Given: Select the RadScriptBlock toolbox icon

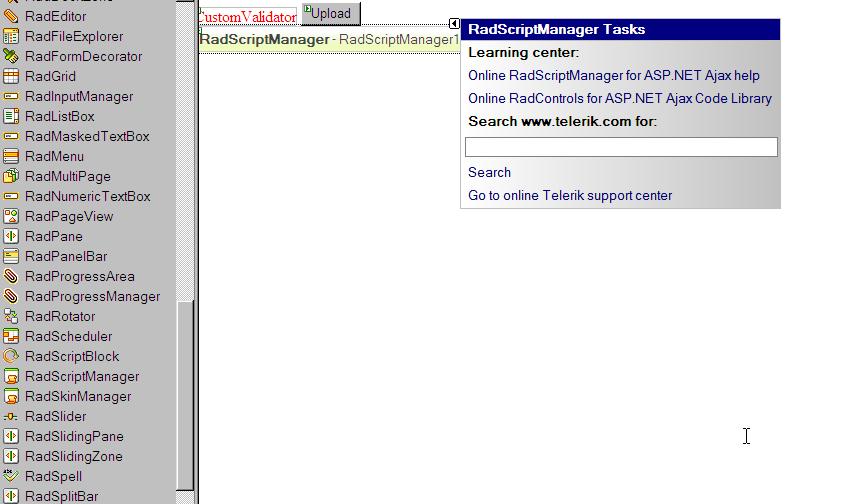Looking at the screenshot, I should point(11,357).
